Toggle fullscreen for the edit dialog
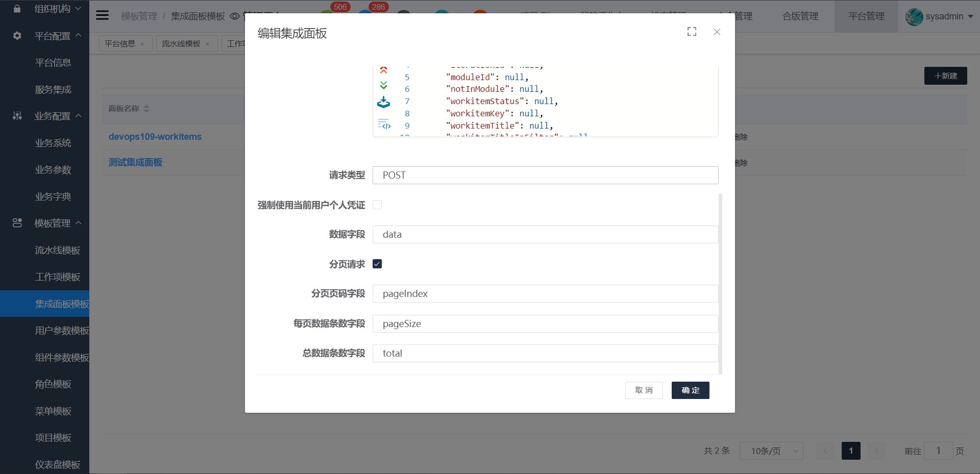Screen dimensions: 980x474 [x=692, y=32]
